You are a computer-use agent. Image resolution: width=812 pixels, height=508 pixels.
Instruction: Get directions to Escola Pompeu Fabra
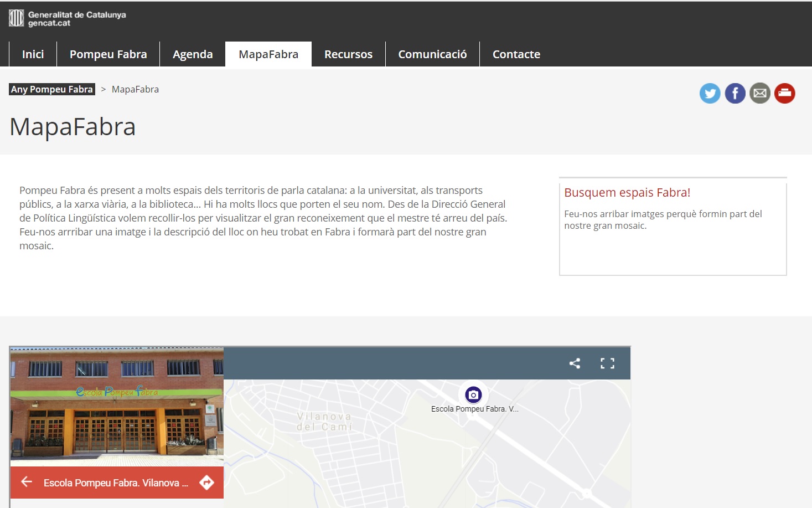pyautogui.click(x=206, y=483)
